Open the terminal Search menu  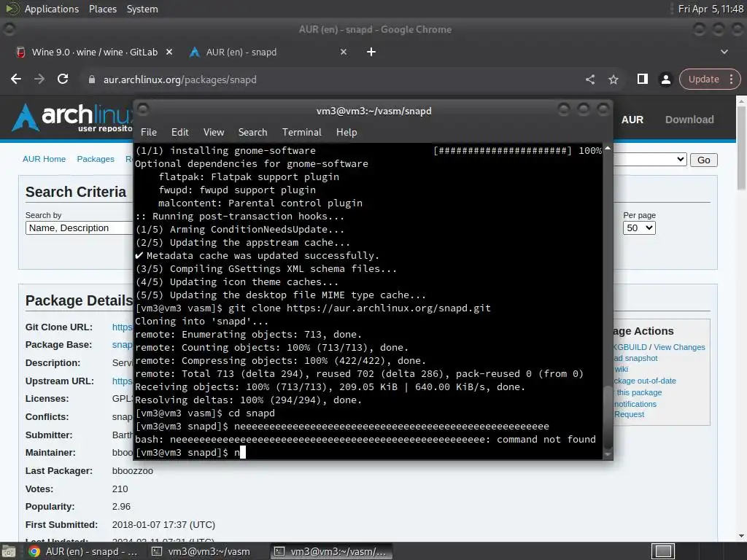tap(252, 132)
